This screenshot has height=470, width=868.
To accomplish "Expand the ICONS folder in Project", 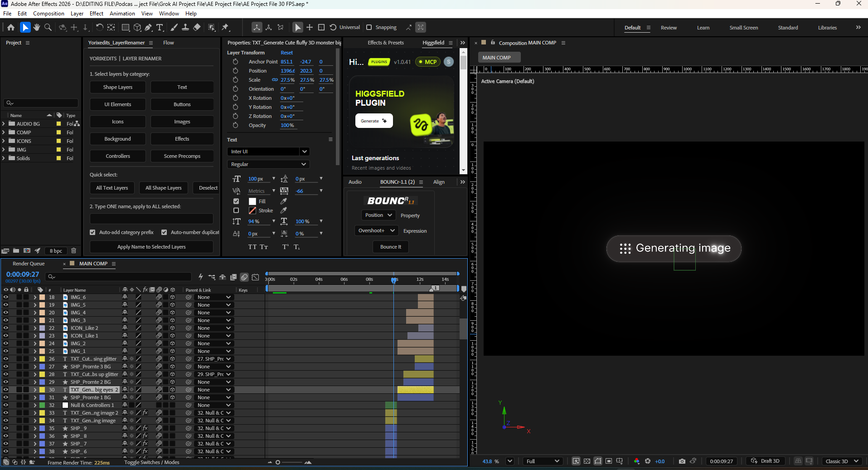I will (x=4, y=141).
